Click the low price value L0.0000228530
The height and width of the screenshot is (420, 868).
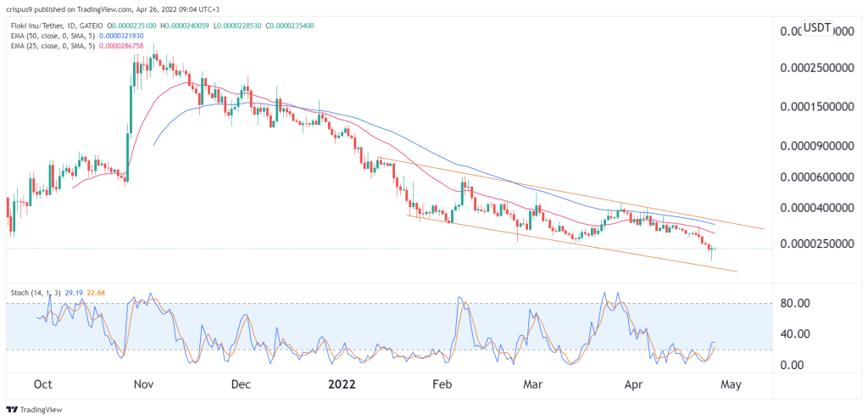238,25
